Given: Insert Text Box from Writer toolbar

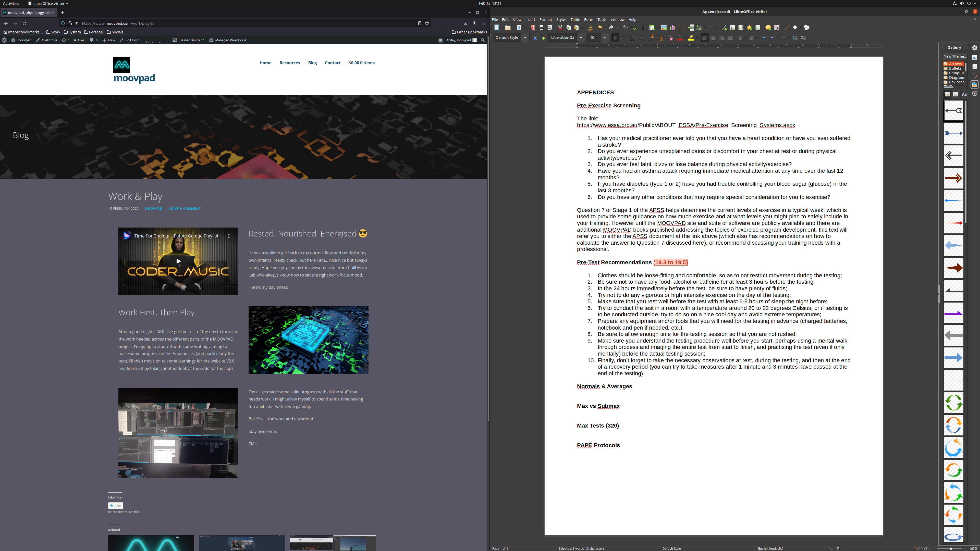Looking at the screenshot, I should click(x=681, y=27).
